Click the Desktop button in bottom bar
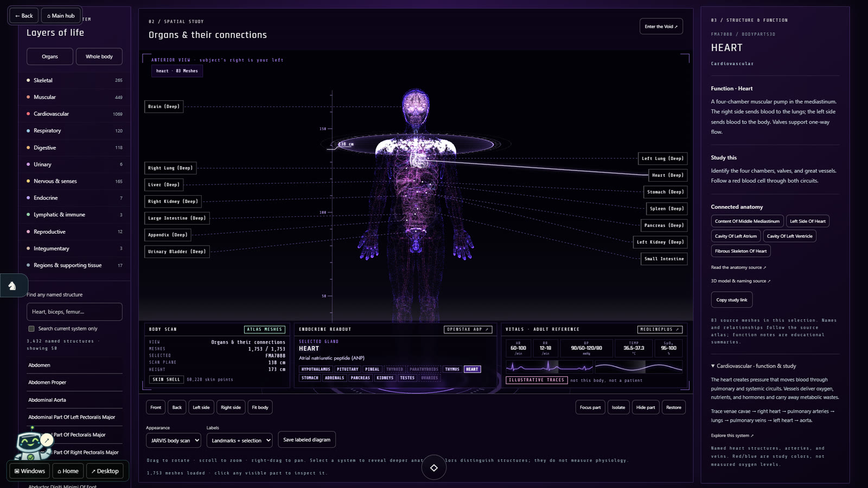Viewport: 868px width, 488px height. (x=105, y=471)
